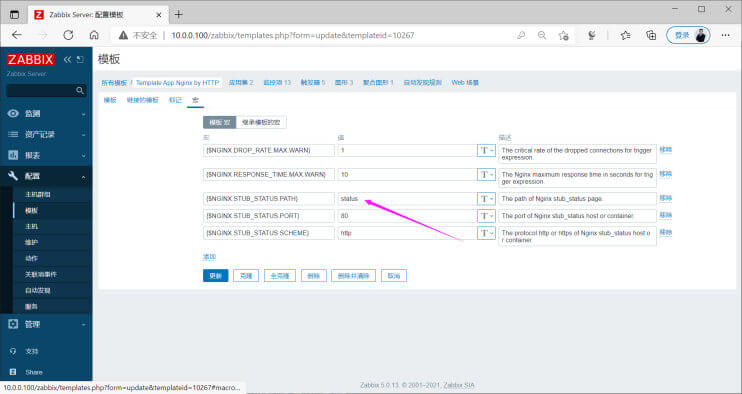This screenshot has height=394, width=742.
Task: Select the template macros toggle button
Action: point(220,123)
